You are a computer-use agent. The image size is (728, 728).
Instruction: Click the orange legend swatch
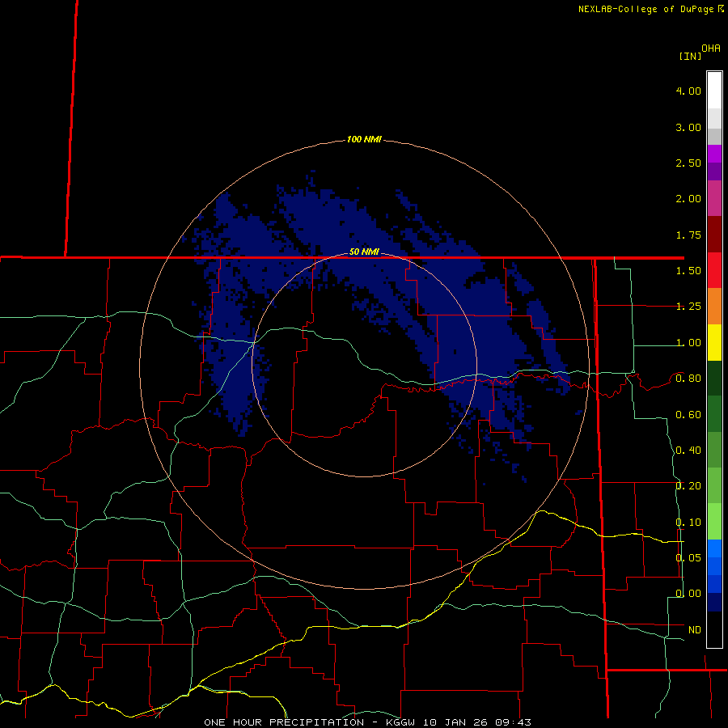pos(714,307)
